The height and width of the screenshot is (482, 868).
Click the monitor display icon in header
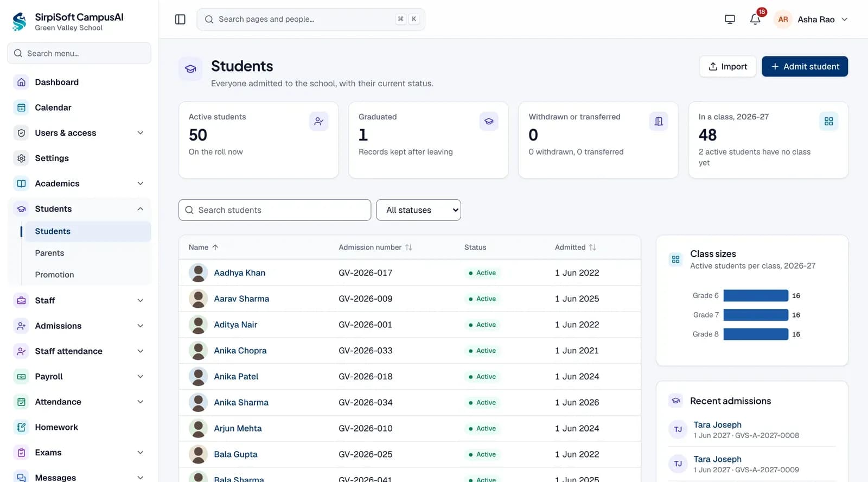(730, 20)
